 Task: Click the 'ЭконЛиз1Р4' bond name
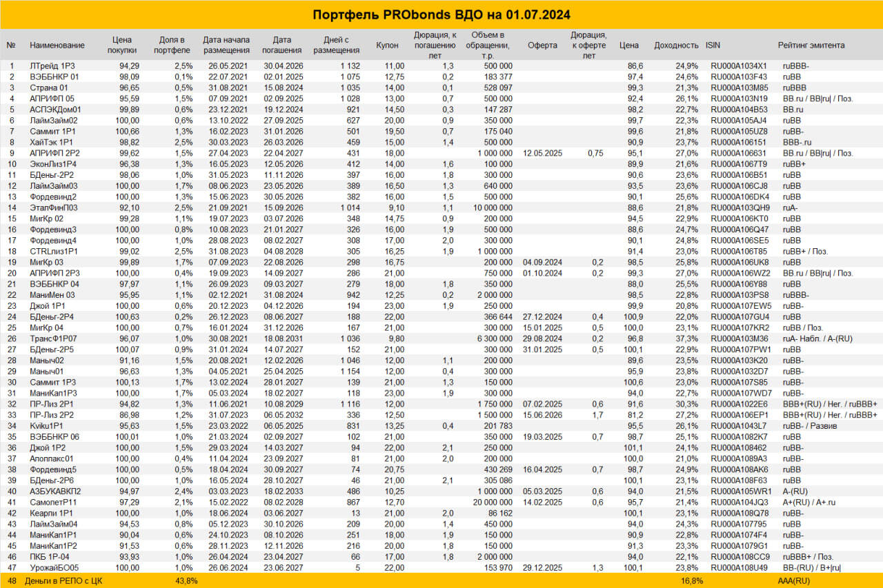click(x=53, y=164)
